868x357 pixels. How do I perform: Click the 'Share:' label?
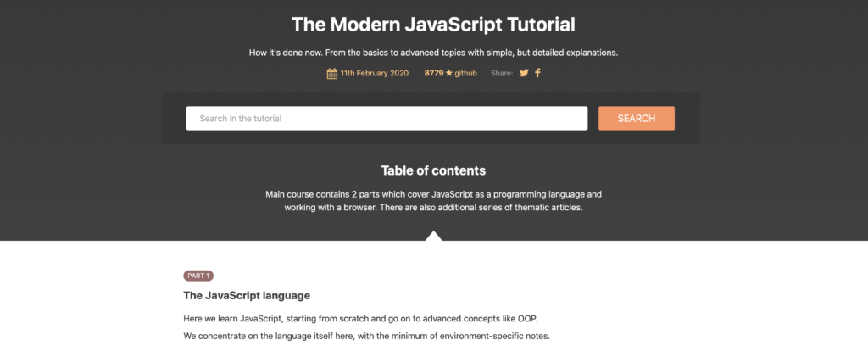502,73
